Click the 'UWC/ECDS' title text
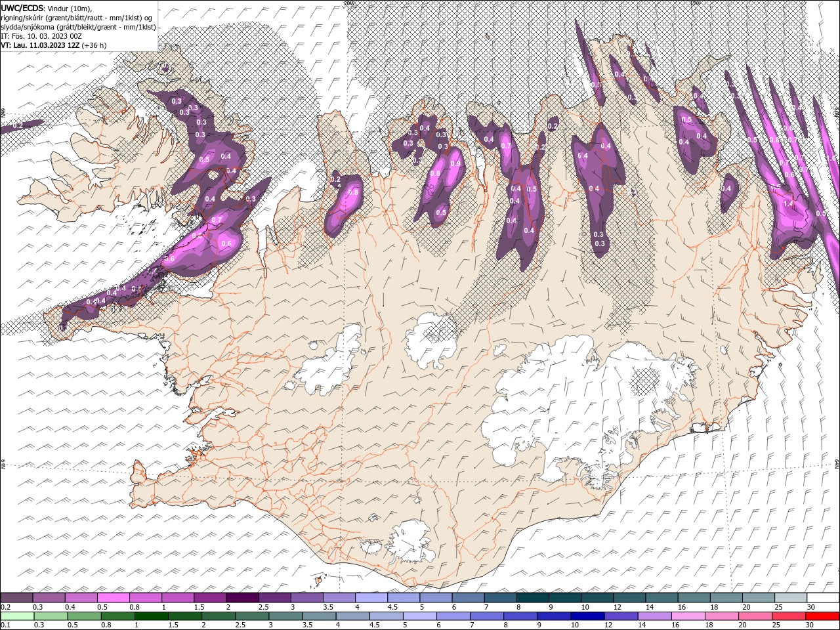The height and width of the screenshot is (630, 840). point(22,7)
